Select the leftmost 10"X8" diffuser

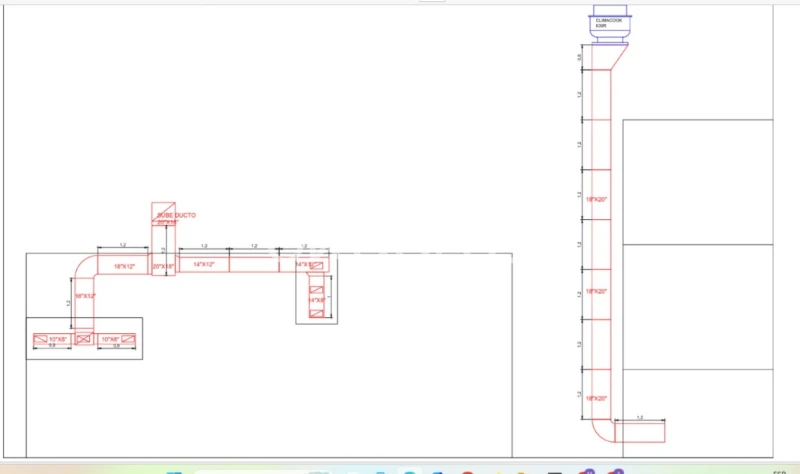click(54, 340)
